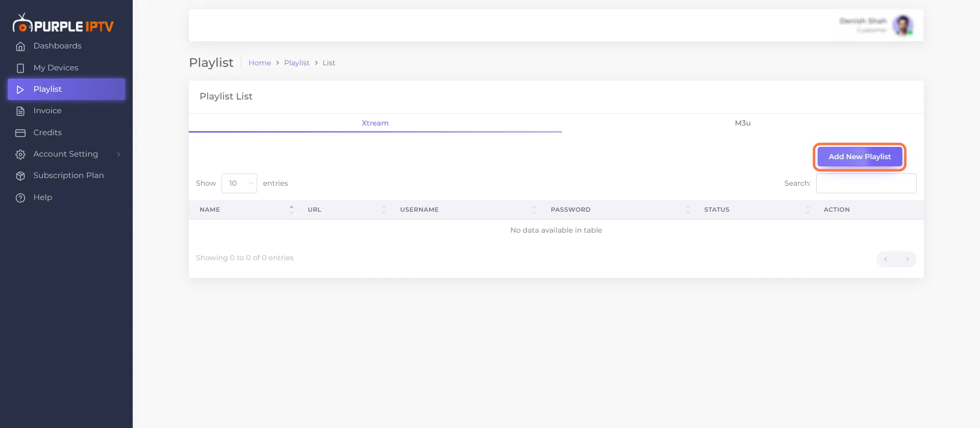
Task: Switch to the Xtream tab
Action: click(x=375, y=123)
